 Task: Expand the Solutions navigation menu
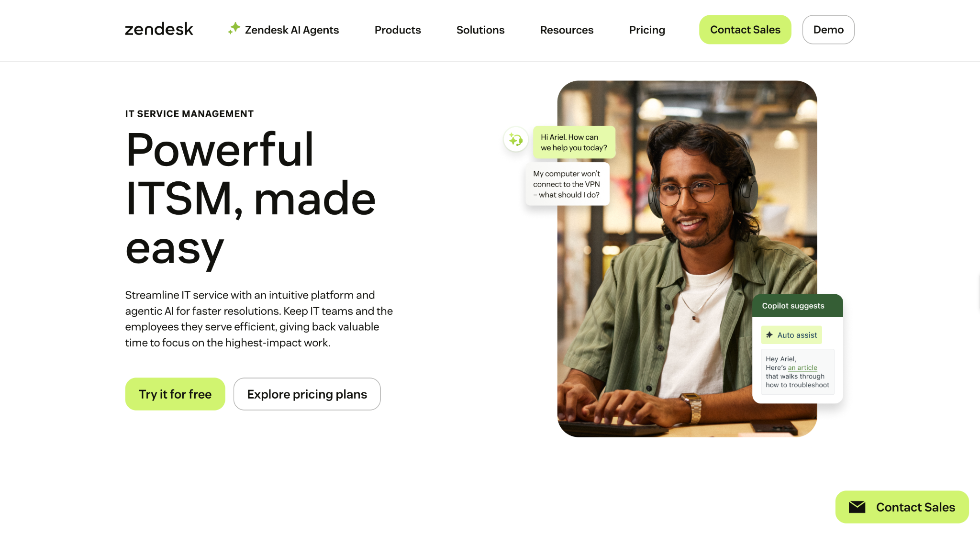pos(480,30)
